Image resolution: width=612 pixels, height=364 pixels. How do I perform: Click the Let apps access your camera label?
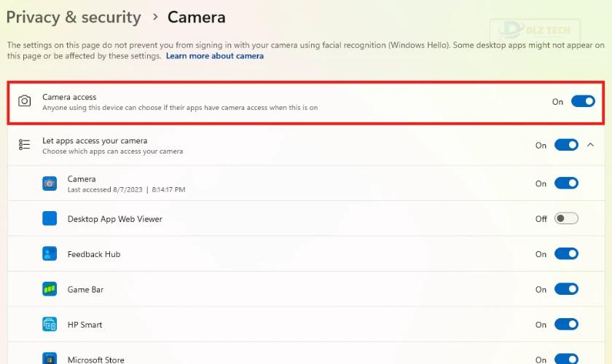pos(95,141)
